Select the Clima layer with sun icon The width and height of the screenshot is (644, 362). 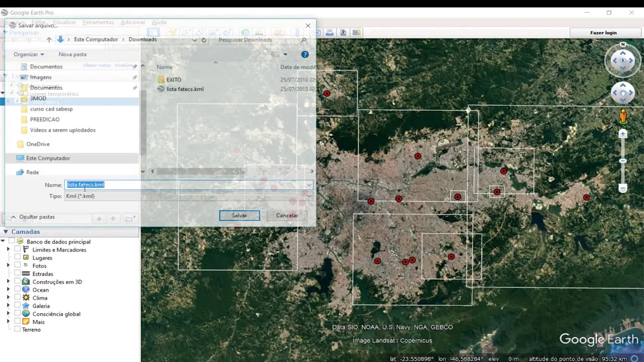(x=40, y=298)
